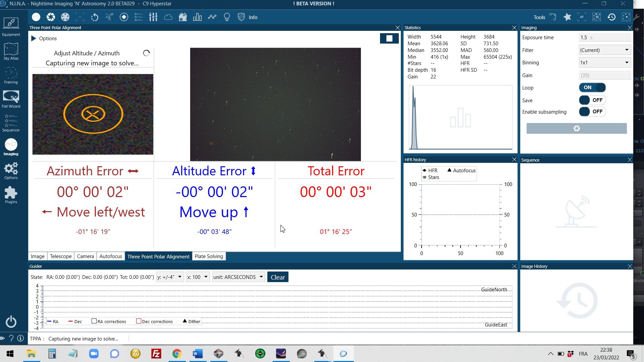Stop polar alignment with the square button
The width and height of the screenshot is (644, 362).
(x=389, y=38)
